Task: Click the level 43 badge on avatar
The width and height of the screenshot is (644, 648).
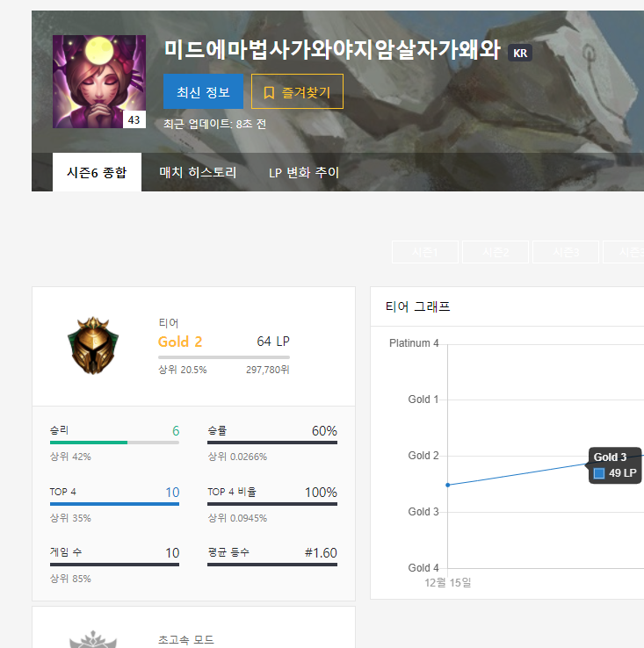Action: point(134,119)
